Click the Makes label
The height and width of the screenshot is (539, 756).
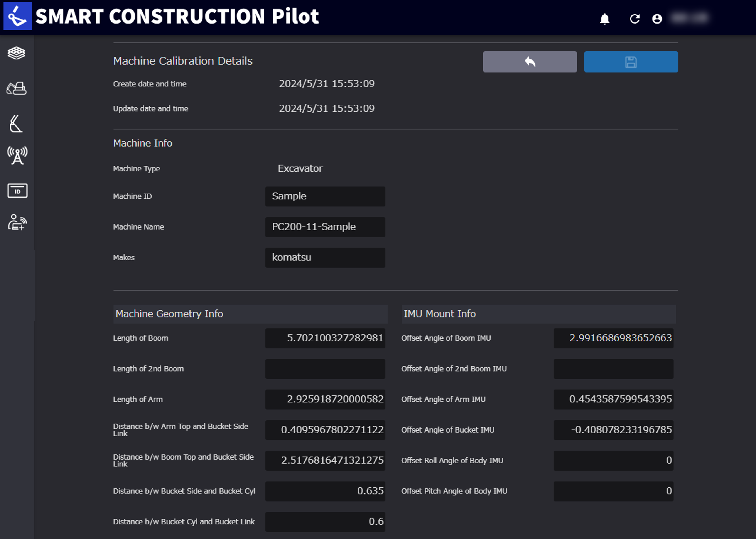coord(124,258)
